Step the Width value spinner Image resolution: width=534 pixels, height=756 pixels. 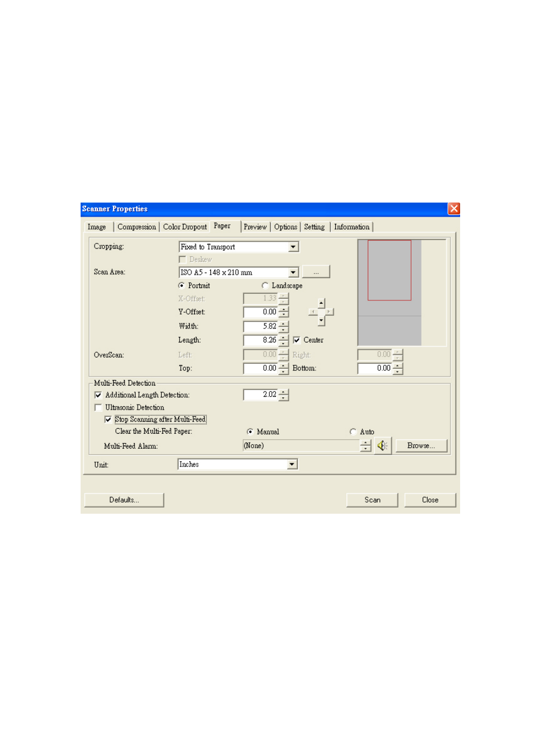click(x=284, y=326)
